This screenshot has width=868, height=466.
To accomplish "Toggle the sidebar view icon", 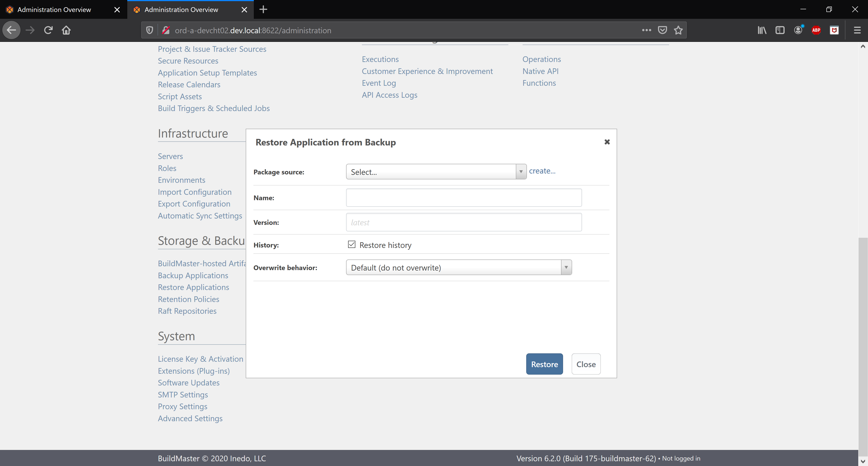I will point(780,30).
